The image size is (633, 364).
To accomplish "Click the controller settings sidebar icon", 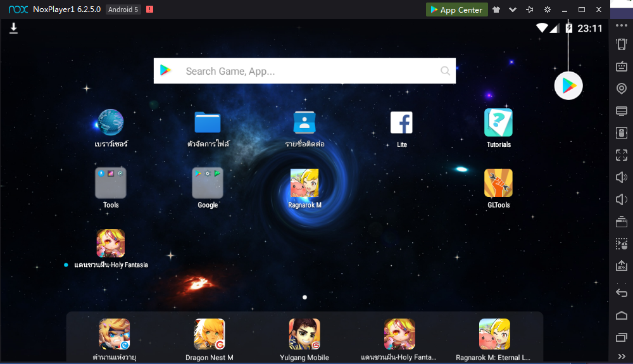I will coord(622,133).
